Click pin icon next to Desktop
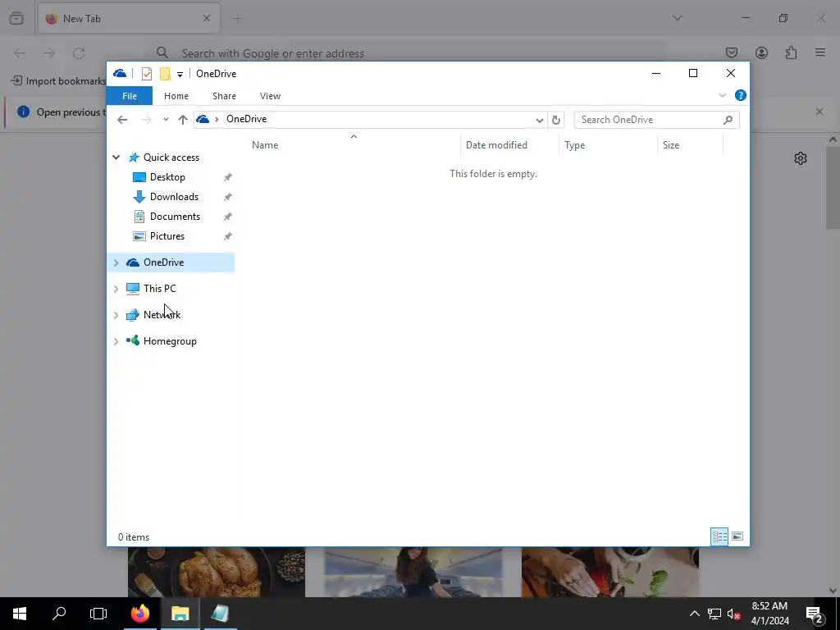The width and height of the screenshot is (840, 630). pyautogui.click(x=228, y=177)
